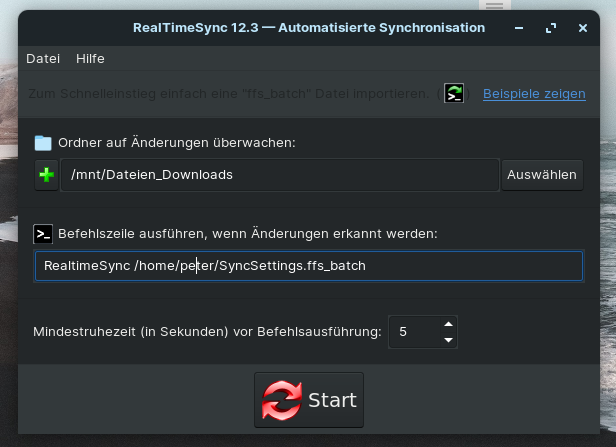Start monitoring with the Start button
The image size is (616, 447).
[x=309, y=400]
